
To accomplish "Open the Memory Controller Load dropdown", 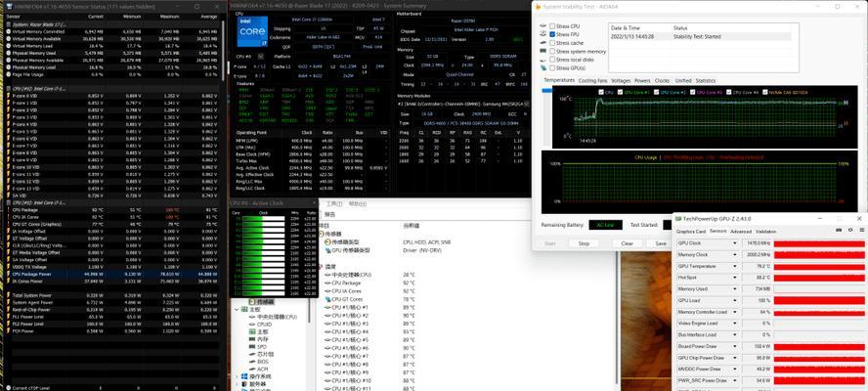I will tap(735, 313).
